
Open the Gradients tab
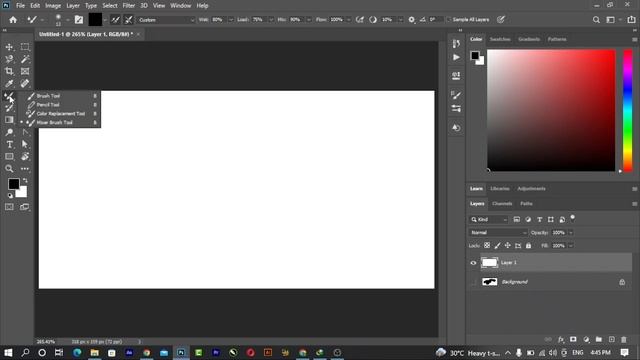tap(529, 39)
